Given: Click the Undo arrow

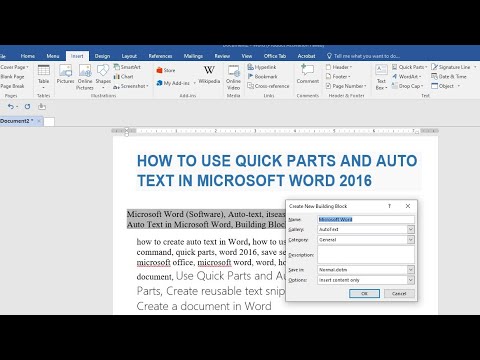Looking at the screenshot, I should click(11, 106).
